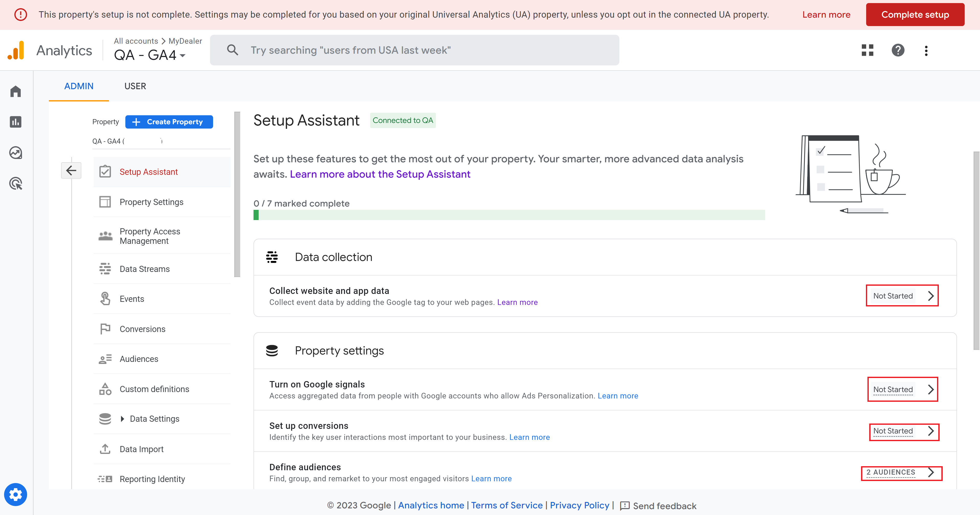Expand Not Started for Google signals
The width and height of the screenshot is (980, 515).
(902, 389)
